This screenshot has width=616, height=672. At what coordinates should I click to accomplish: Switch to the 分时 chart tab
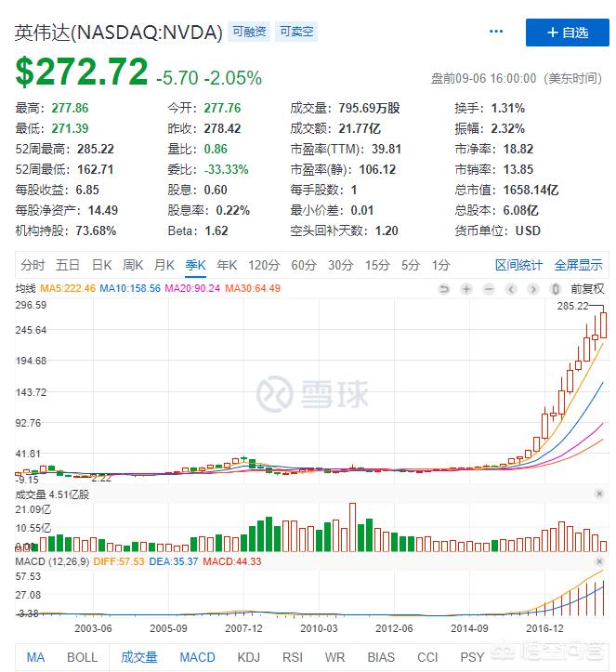click(x=33, y=265)
